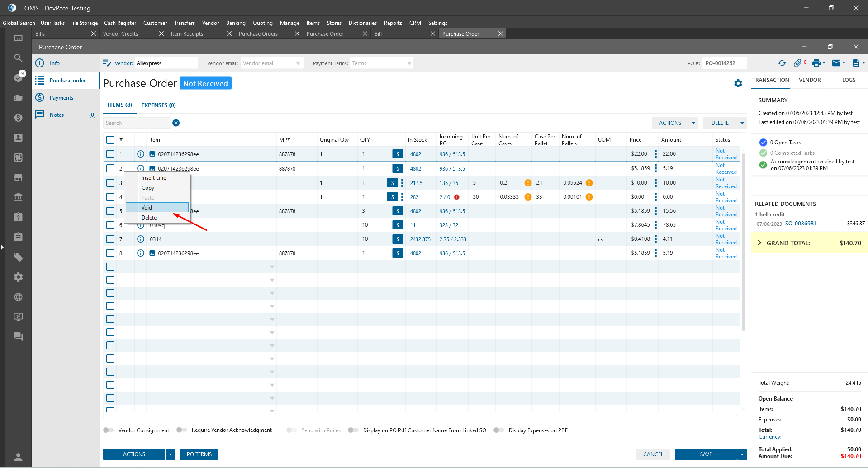Toggle the Vendor Consignment switch
Image resolution: width=868 pixels, height=468 pixels.
coord(109,430)
